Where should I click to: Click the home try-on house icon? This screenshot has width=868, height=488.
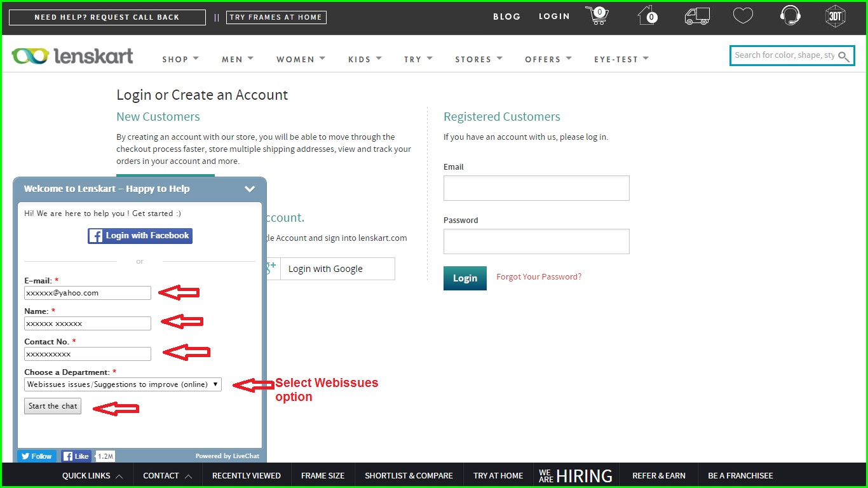pos(648,15)
